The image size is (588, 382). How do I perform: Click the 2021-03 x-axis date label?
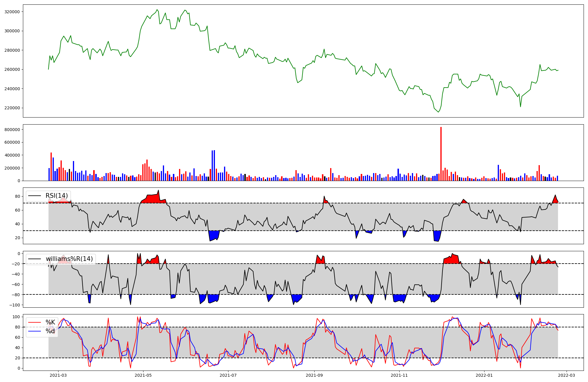[x=58, y=375]
